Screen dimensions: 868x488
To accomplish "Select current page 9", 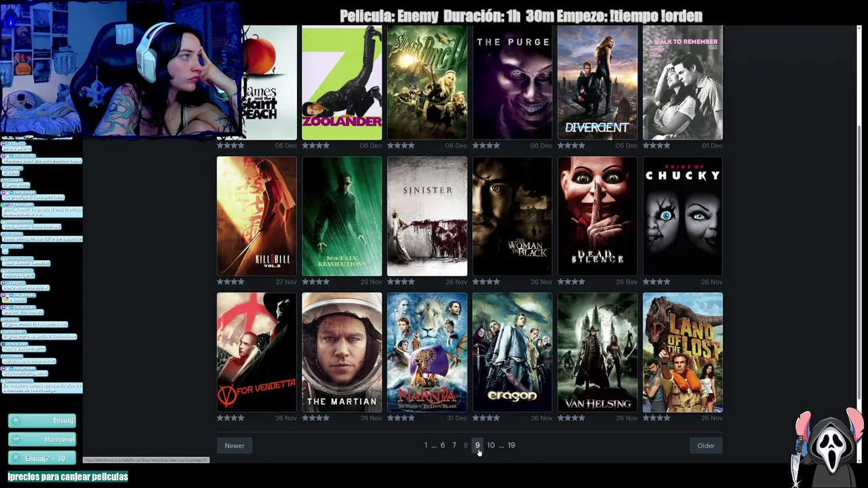I will click(477, 445).
